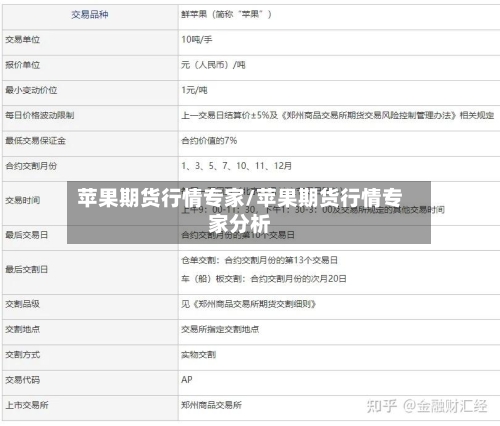Viewport: 500px width, 426px height.
Task: Select the 实物交割 value
Action: coord(199,355)
